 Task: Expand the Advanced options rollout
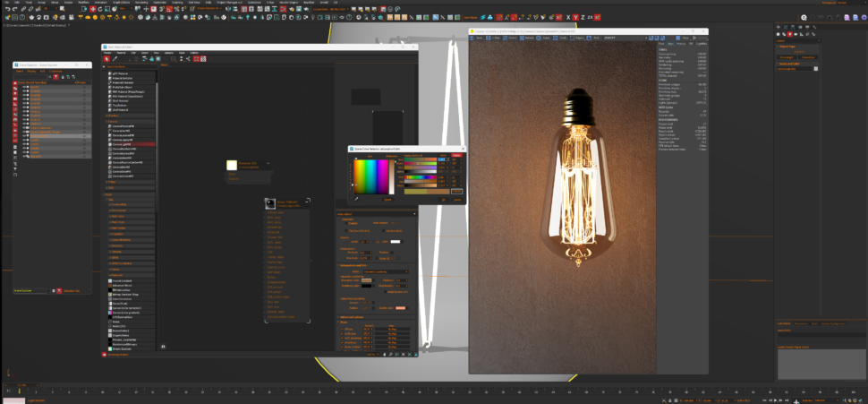[352, 317]
